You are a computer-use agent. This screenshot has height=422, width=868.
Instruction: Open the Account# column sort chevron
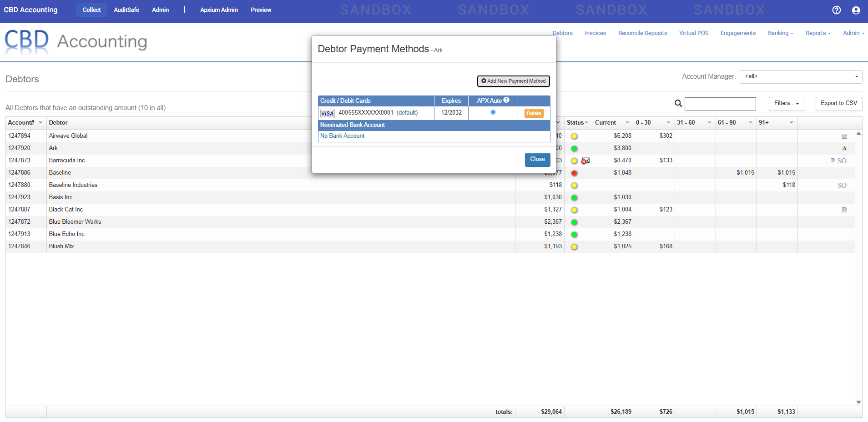tap(40, 122)
